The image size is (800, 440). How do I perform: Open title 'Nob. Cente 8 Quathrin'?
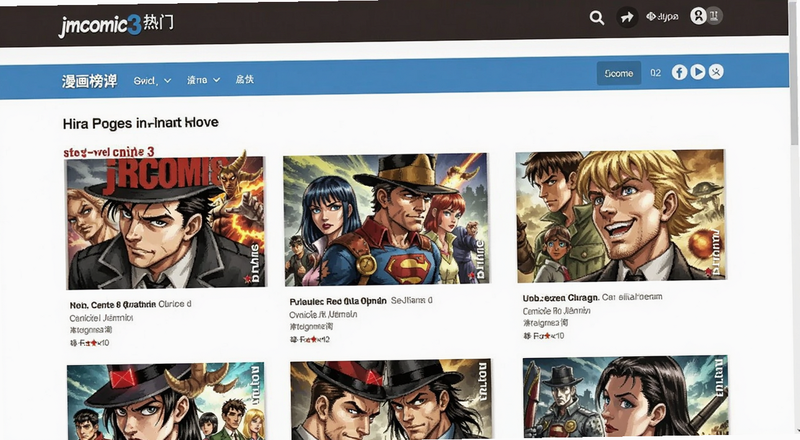click(113, 305)
